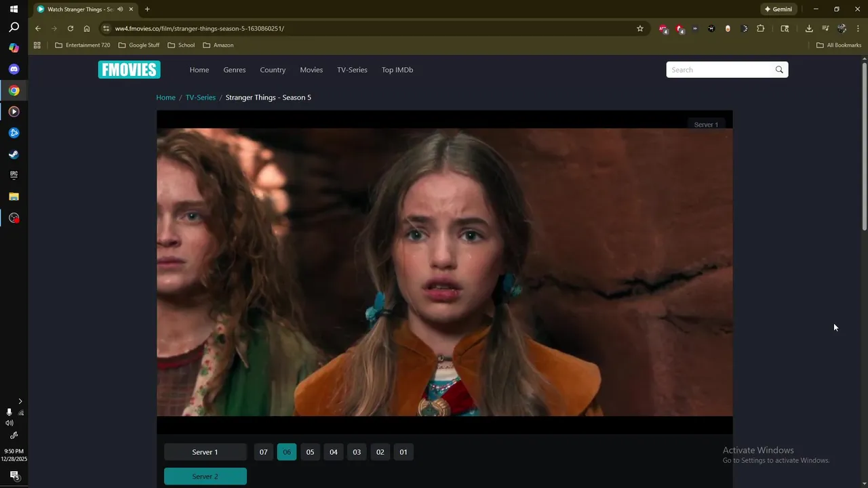The width and height of the screenshot is (868, 488).
Task: Play episode 07
Action: pos(264,452)
